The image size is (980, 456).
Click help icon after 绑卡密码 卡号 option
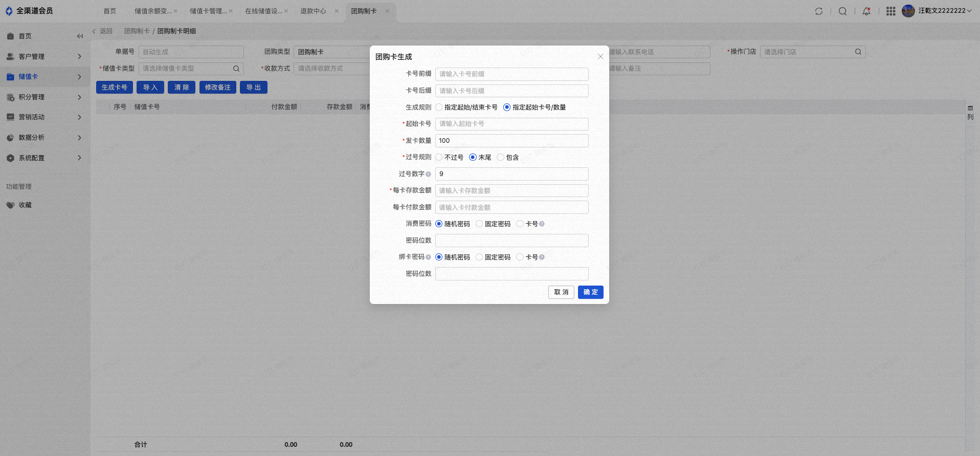click(542, 257)
